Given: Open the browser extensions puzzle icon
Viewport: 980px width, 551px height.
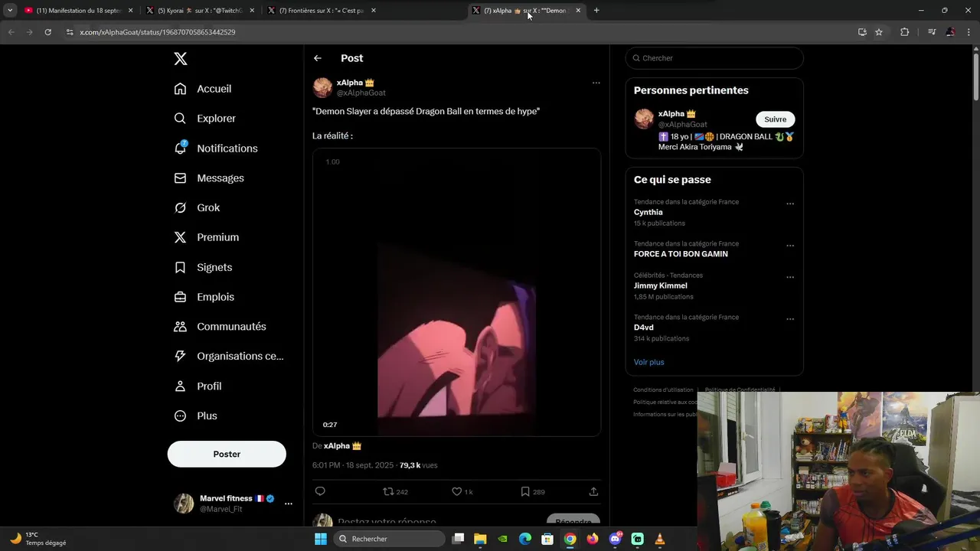Looking at the screenshot, I should click(x=905, y=32).
